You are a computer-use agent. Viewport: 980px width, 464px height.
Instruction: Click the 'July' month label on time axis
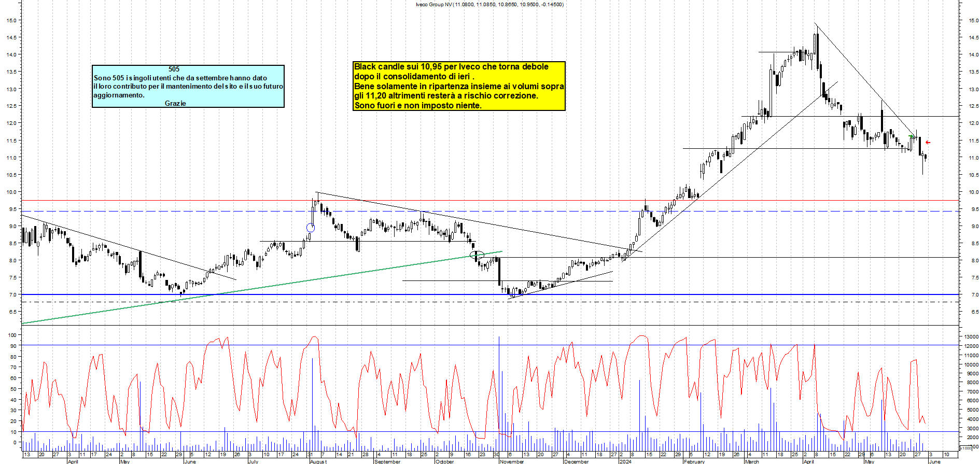(253, 461)
